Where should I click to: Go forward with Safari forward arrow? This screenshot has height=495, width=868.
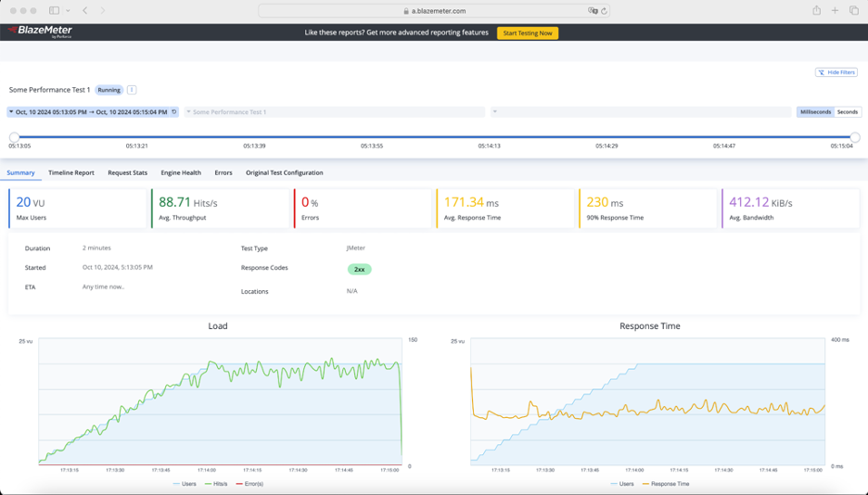[102, 10]
